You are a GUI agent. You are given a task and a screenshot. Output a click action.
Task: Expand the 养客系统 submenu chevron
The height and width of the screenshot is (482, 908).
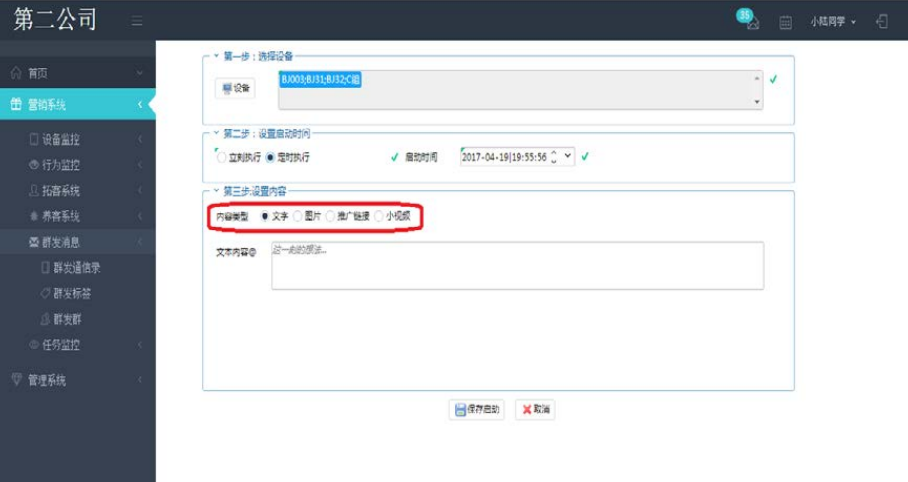[x=140, y=216]
